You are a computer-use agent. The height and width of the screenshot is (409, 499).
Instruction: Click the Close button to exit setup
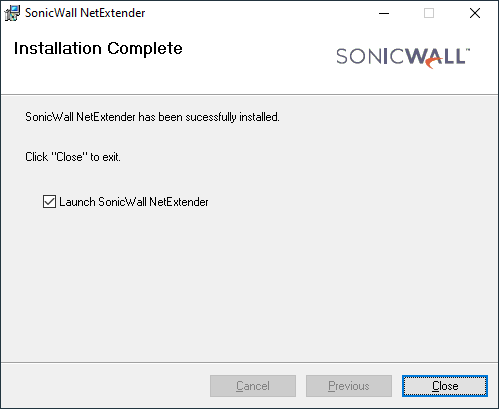click(445, 386)
